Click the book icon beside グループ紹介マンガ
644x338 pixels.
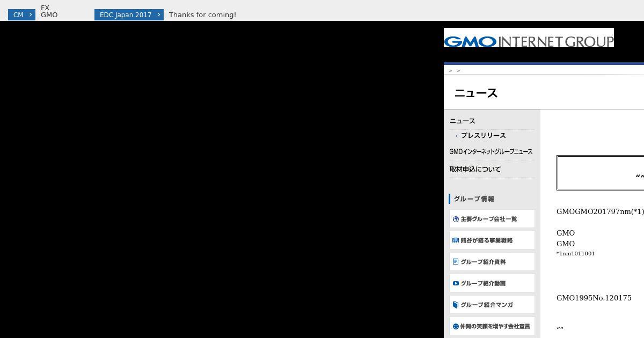456,305
